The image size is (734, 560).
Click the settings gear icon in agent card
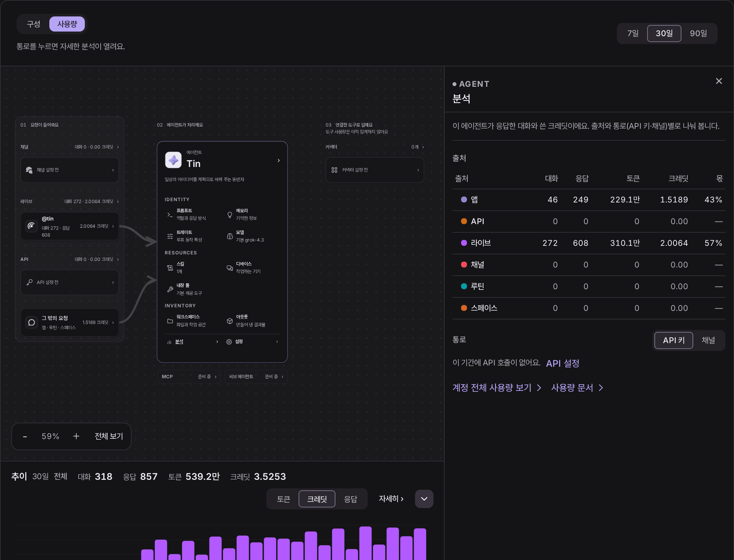[229, 342]
